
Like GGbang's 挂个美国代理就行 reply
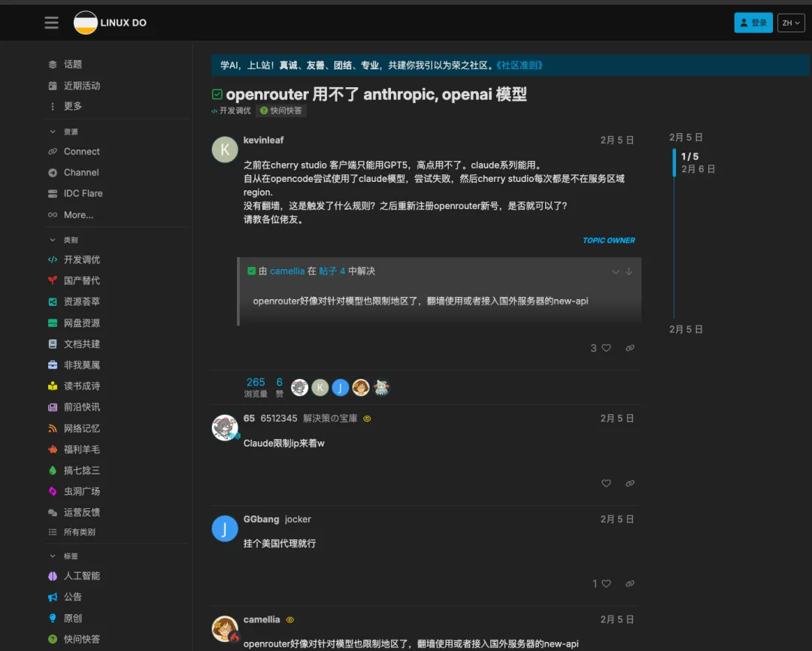point(606,583)
